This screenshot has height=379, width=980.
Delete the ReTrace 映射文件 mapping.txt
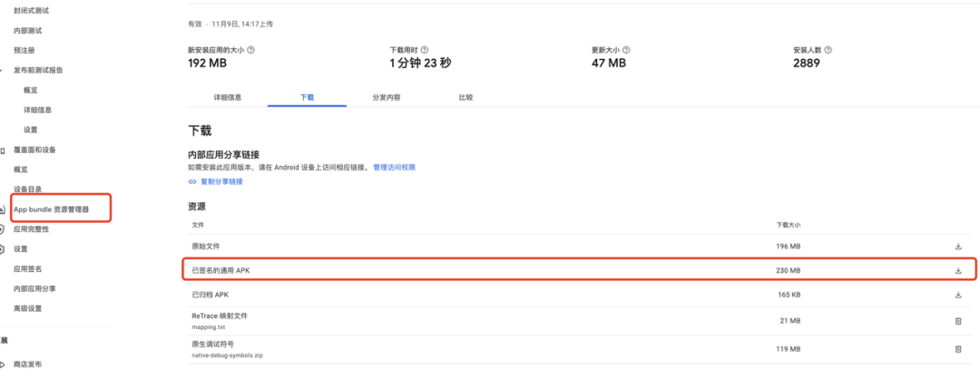(958, 320)
